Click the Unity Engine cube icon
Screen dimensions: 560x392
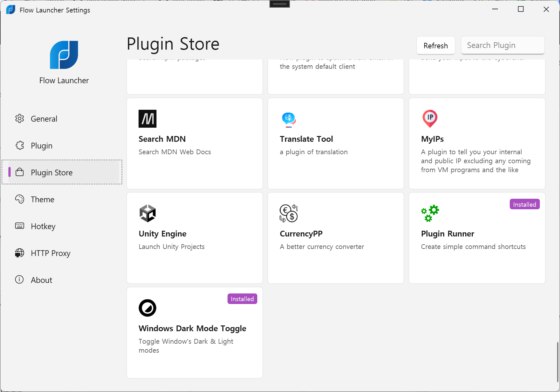[148, 213]
